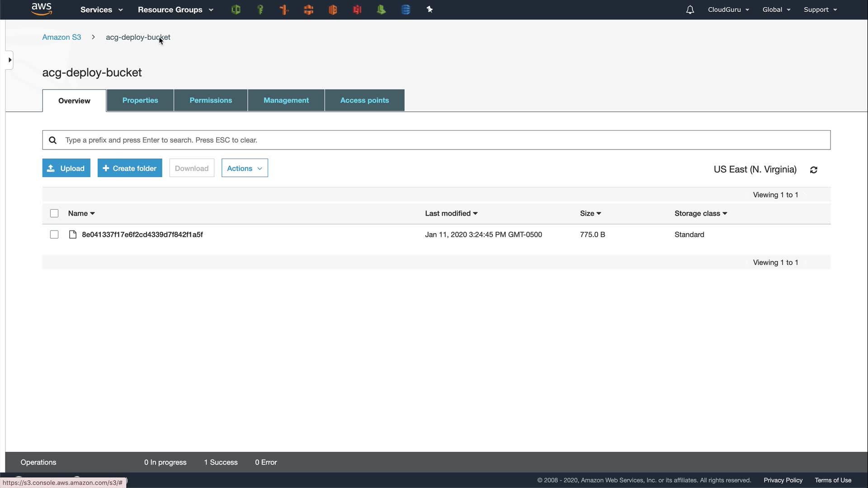Click the white pushpin shortcut icon
Screen dimensions: 868x488
click(x=429, y=9)
